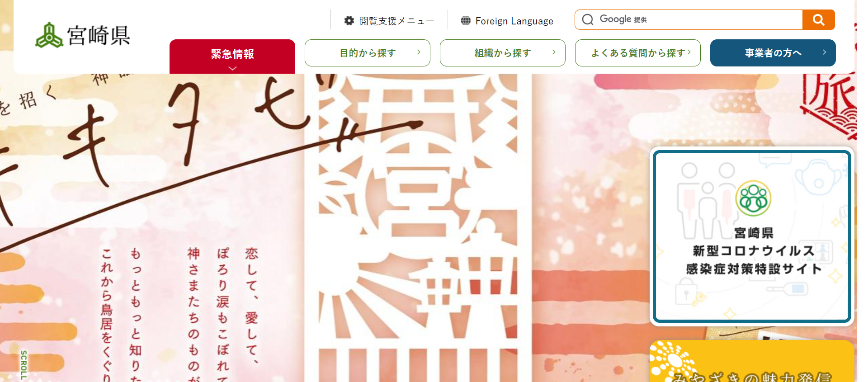Open the 目的から探す menu
The image size is (868, 382).
[368, 53]
